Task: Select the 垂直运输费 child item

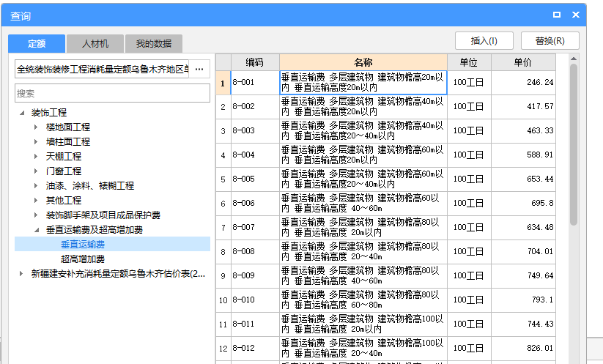Action: point(83,245)
